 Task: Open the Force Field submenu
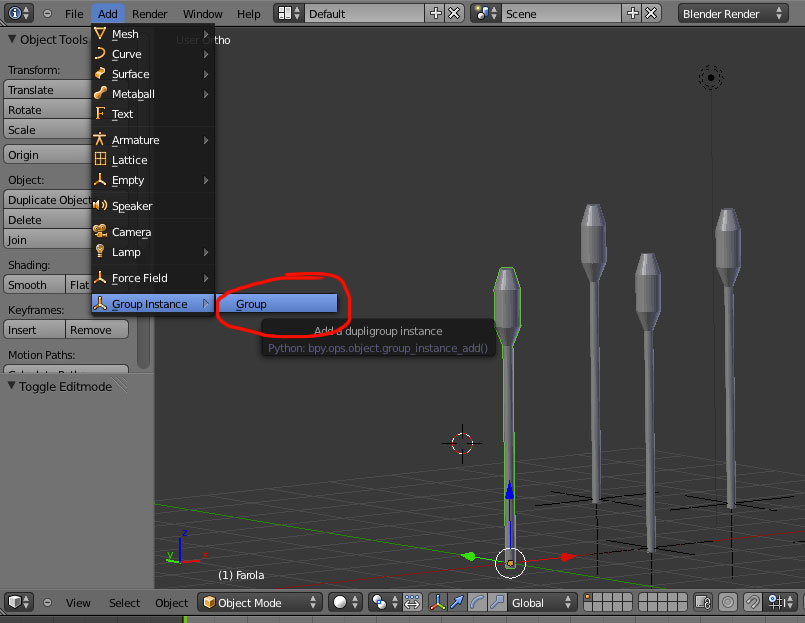(152, 278)
